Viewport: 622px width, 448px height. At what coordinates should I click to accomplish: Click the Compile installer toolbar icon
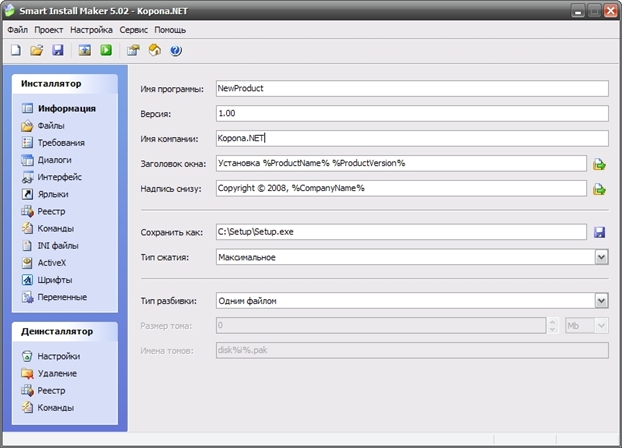tap(84, 50)
